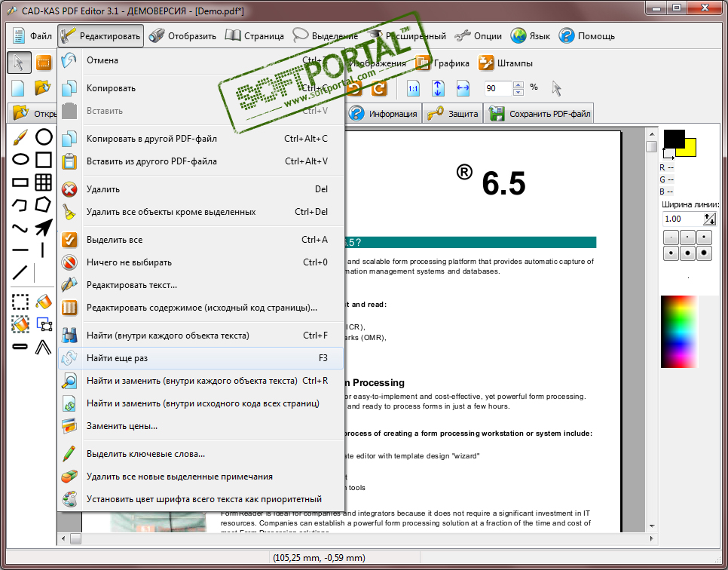The width and height of the screenshot is (728, 570).
Task: Adjust line width with the stepper arrows
Action: pyautogui.click(x=709, y=219)
